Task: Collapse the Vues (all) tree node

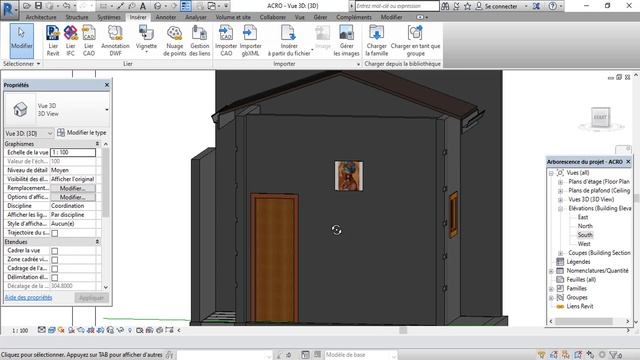Action: [x=551, y=173]
